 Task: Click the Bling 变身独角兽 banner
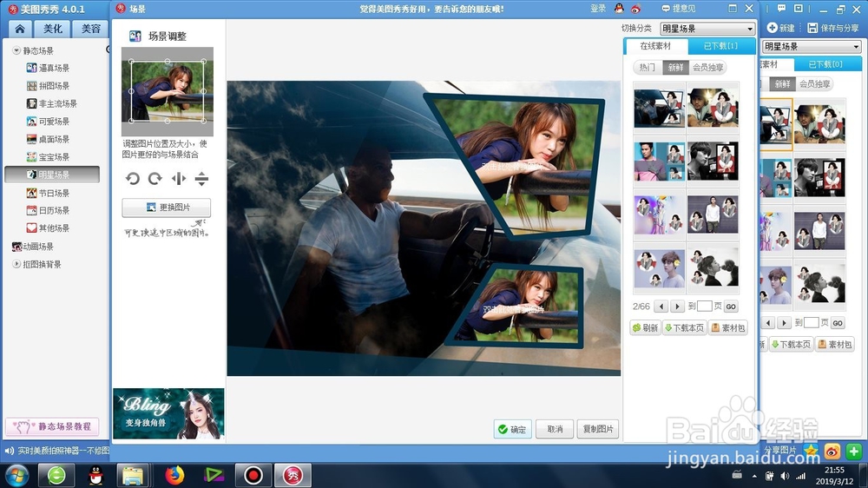point(168,414)
